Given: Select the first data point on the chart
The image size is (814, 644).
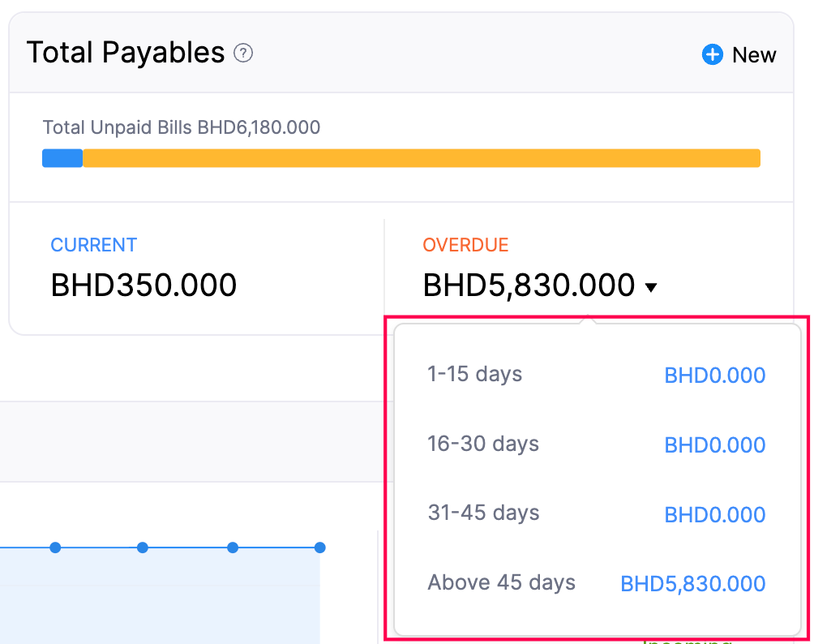Looking at the screenshot, I should click(x=55, y=548).
